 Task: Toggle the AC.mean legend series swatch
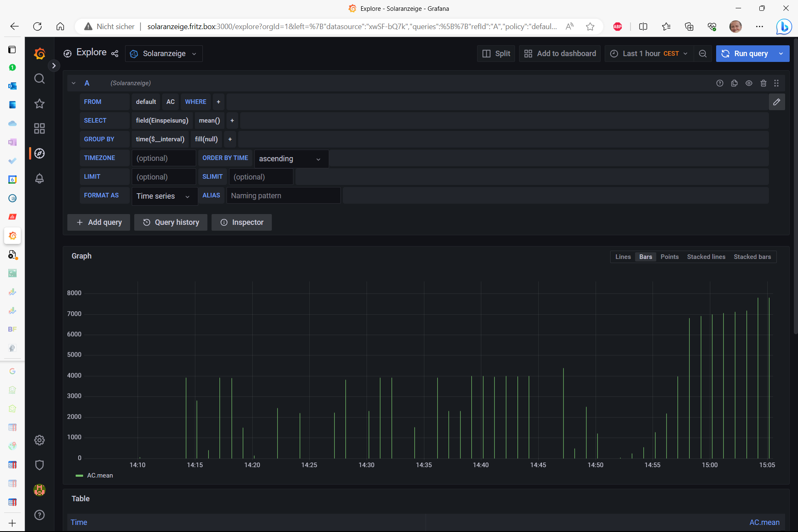[x=79, y=475]
